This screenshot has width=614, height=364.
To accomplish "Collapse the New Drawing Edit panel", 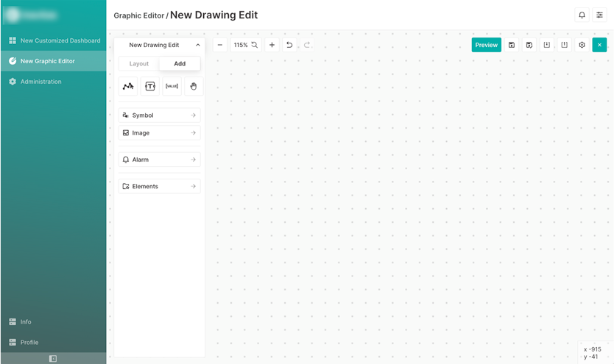I will pyautogui.click(x=197, y=45).
